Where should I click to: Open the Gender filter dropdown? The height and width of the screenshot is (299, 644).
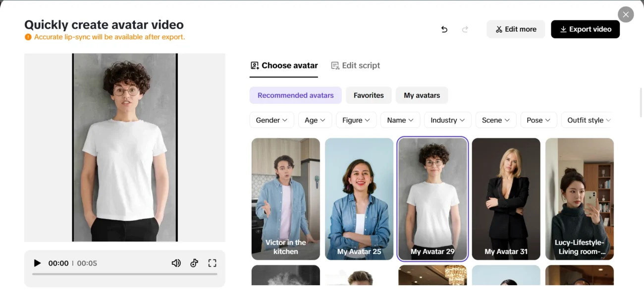pos(271,120)
